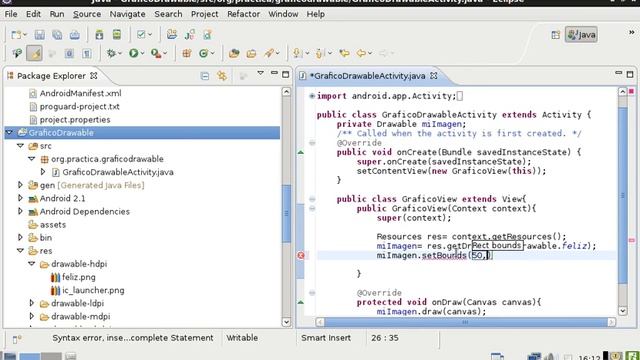Collapse the org.practica.graficodrawable package
The height and width of the screenshot is (360, 640).
(x=31, y=159)
